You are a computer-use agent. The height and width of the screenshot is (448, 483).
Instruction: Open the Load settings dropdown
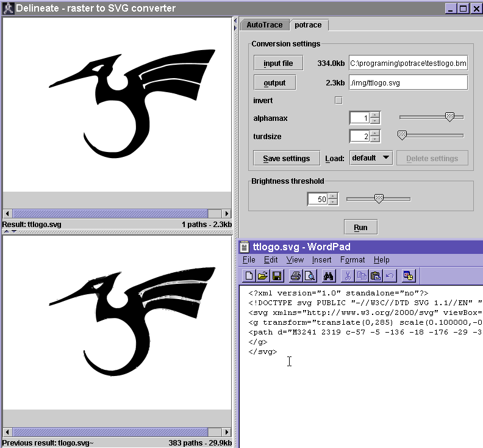coord(371,158)
